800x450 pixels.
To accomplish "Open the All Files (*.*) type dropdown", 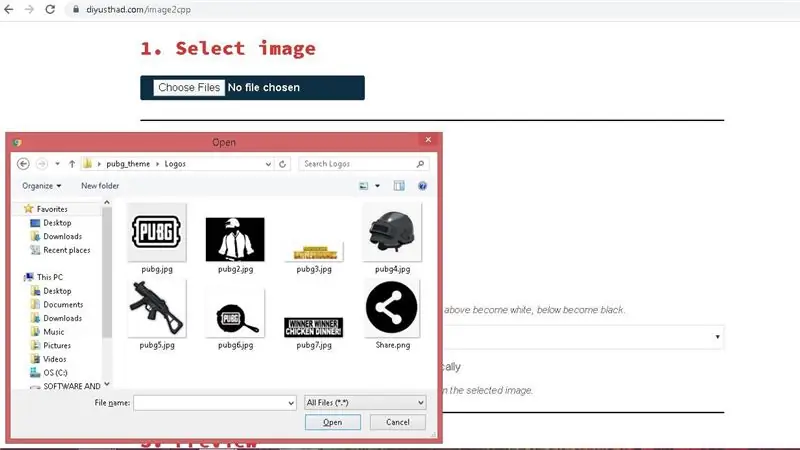I will 365,403.
